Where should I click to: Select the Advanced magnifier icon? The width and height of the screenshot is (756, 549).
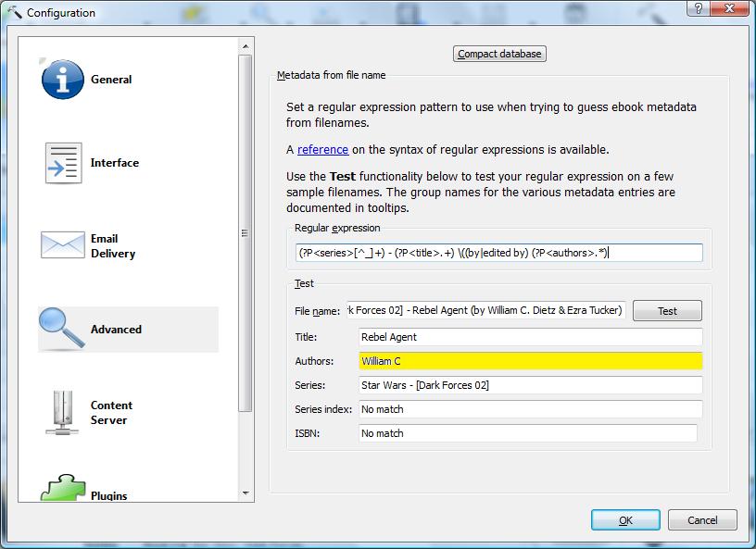62,329
